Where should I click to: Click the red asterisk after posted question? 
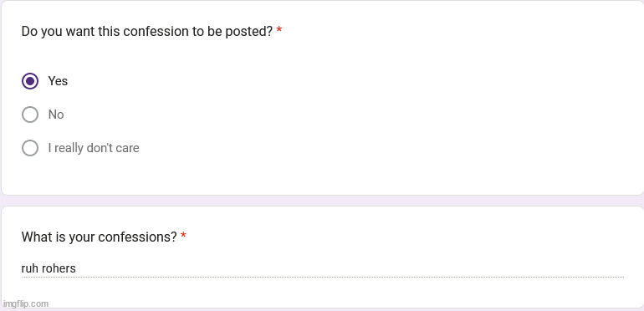coord(279,29)
